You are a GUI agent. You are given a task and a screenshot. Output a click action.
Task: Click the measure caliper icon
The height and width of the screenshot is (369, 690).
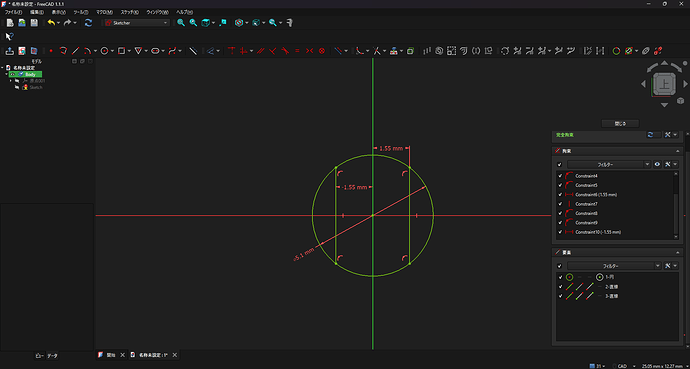click(290, 22)
